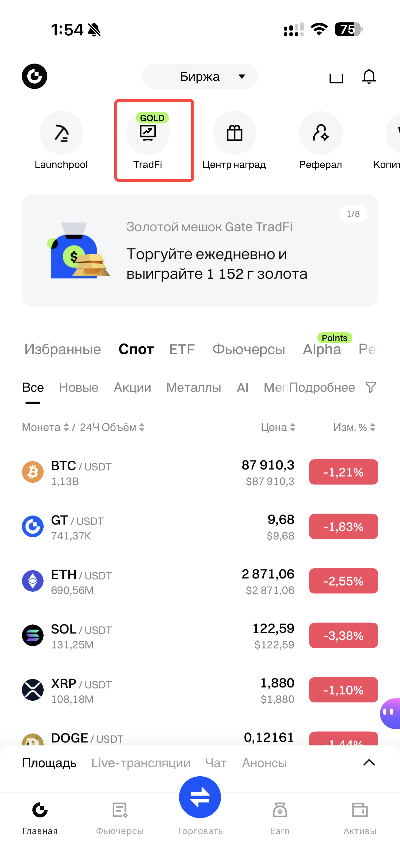Open the TradFi GOLD icon
This screenshot has height=868, width=400.
tap(148, 133)
